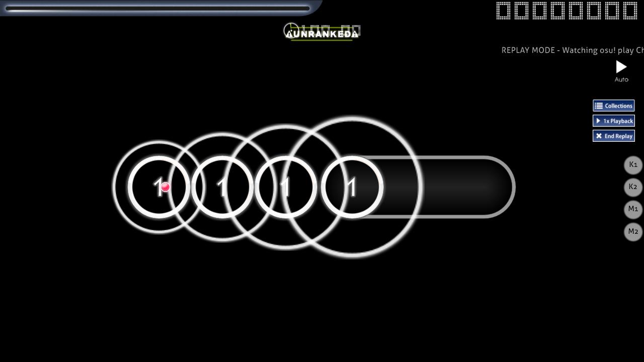Click the UNRANKED warning label
The height and width of the screenshot is (362, 644).
click(x=323, y=35)
